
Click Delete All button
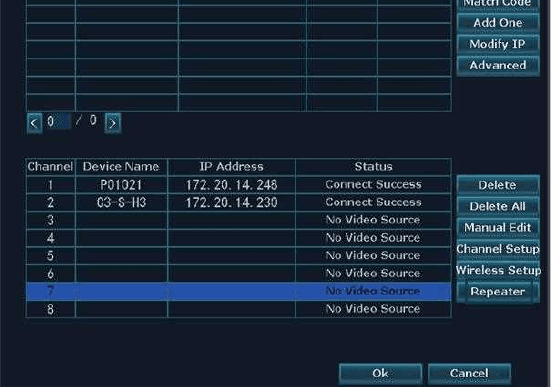498,206
